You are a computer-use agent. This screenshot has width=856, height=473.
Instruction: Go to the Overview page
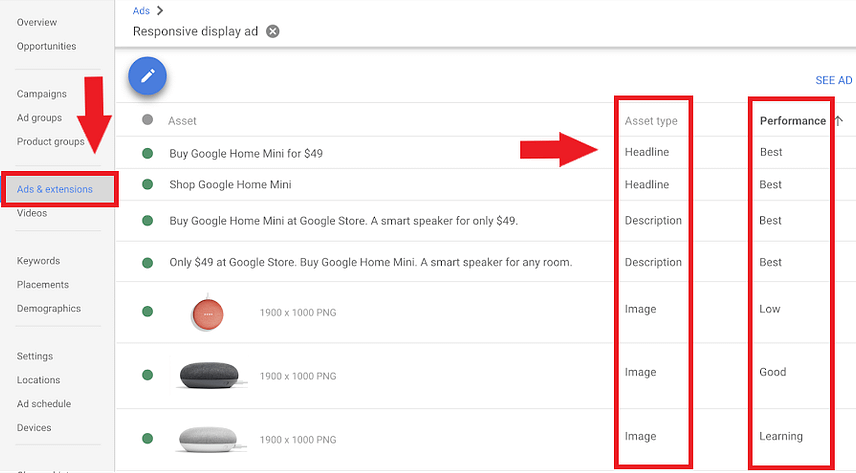point(37,22)
